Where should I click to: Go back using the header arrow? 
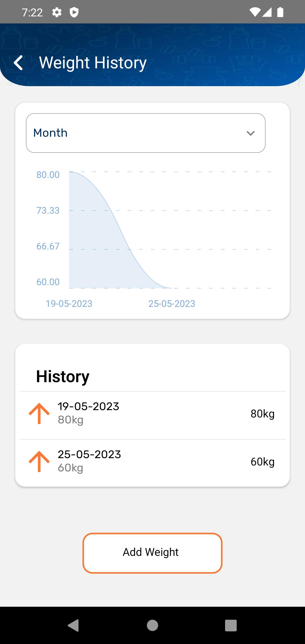point(19,63)
